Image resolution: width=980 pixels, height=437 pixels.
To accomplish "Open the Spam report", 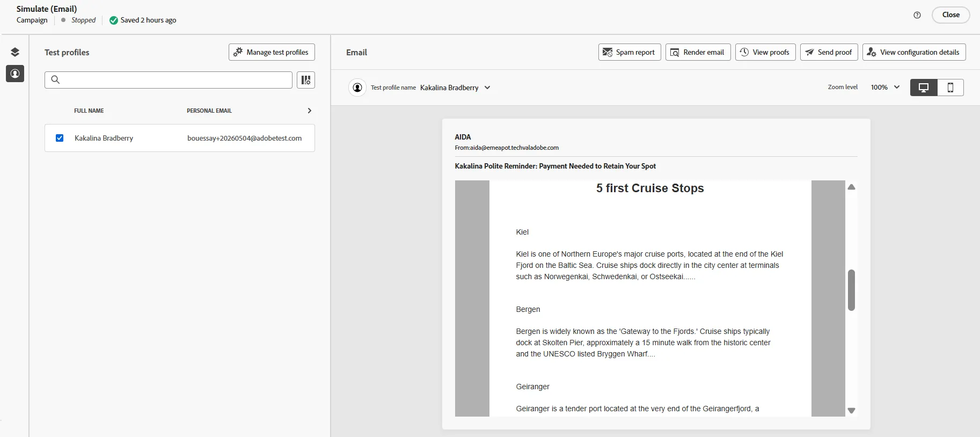I will tap(630, 52).
